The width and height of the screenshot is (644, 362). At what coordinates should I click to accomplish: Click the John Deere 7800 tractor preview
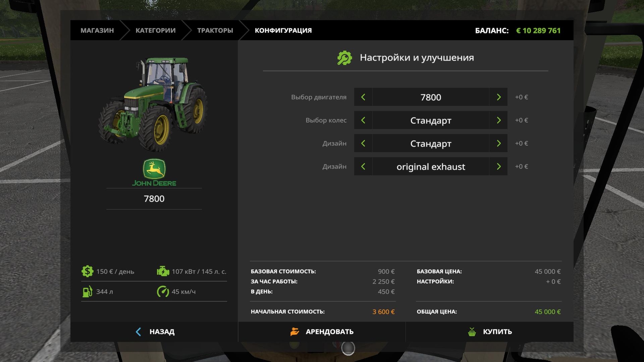pos(154,104)
